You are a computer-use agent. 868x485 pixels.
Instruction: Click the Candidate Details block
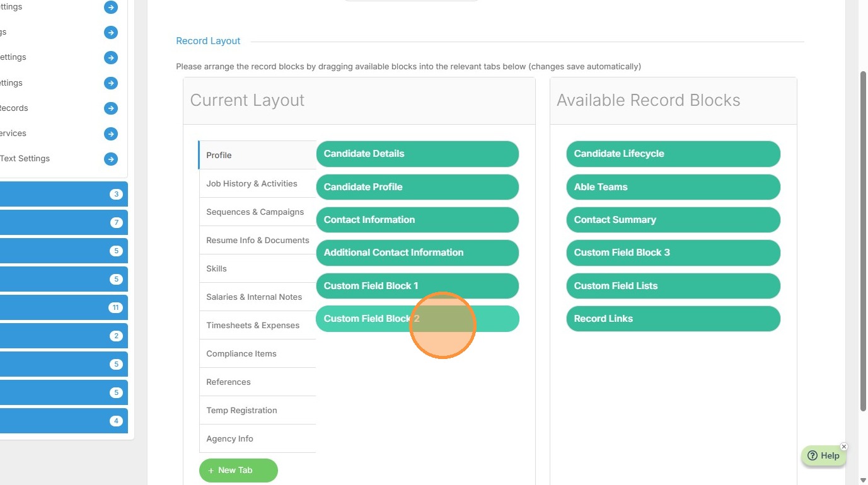pyautogui.click(x=417, y=154)
